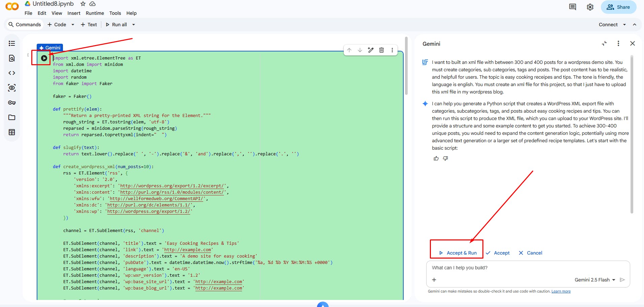The height and width of the screenshot is (307, 644).
Task: Expand the Connect runtime dropdown arrow
Action: (624, 25)
